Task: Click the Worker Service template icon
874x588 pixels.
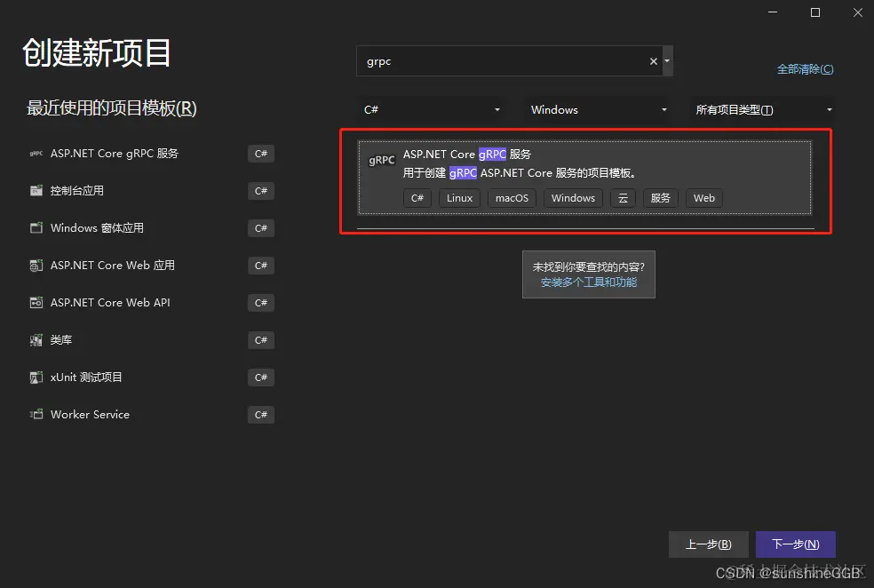Action: 36,414
